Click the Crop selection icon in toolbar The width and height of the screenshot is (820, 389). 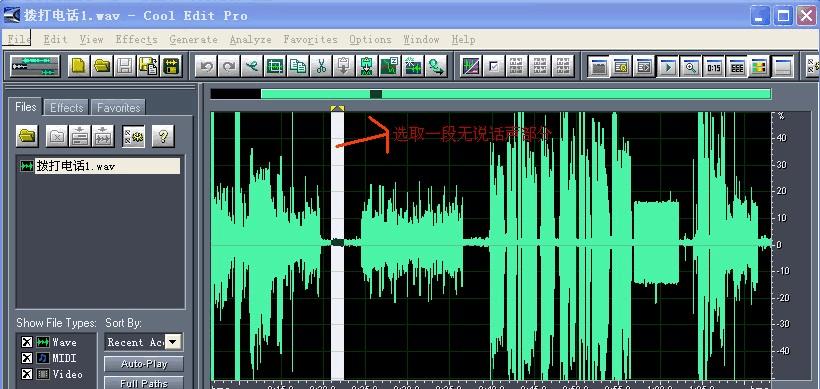tap(275, 66)
